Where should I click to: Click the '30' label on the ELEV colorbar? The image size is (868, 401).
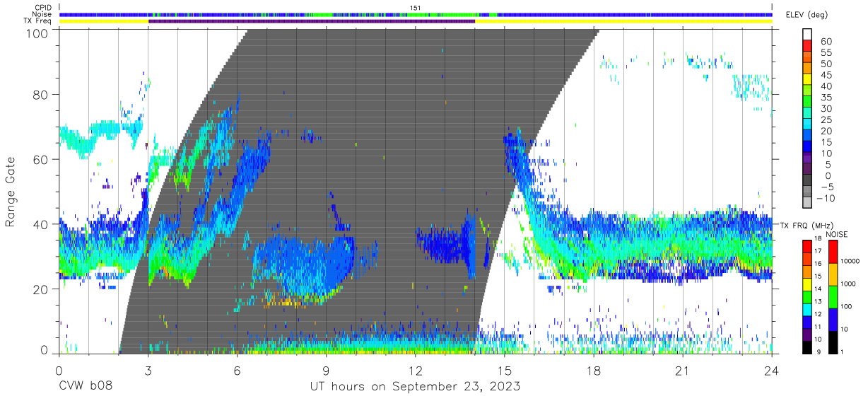point(826,108)
